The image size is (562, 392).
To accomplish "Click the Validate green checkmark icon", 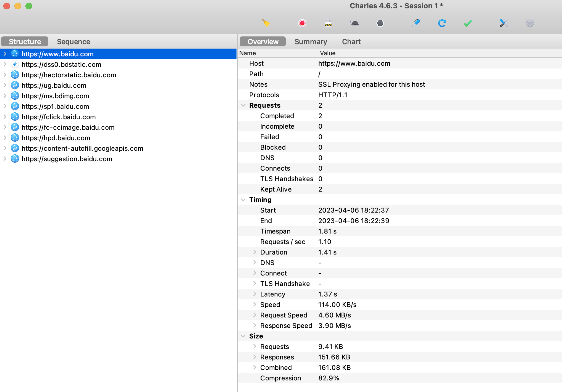I will click(x=468, y=23).
